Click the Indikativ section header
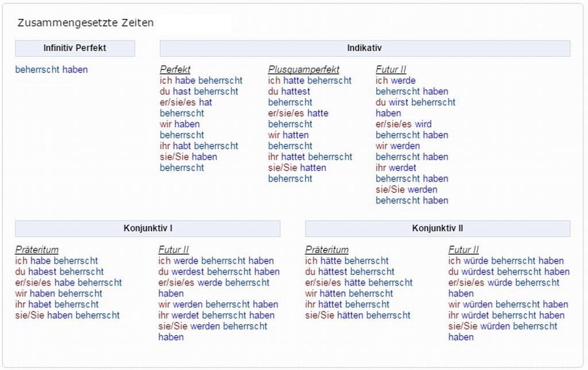 coord(365,48)
